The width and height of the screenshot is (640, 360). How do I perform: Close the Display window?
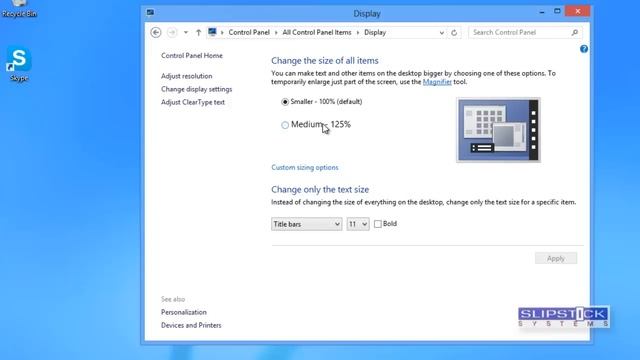(x=578, y=11)
